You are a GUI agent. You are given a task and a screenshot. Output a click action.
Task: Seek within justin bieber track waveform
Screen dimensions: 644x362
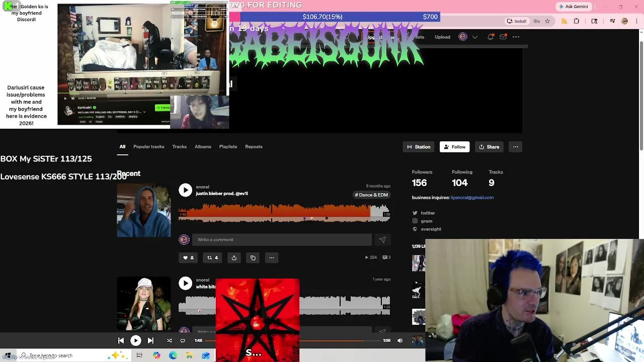(x=284, y=213)
